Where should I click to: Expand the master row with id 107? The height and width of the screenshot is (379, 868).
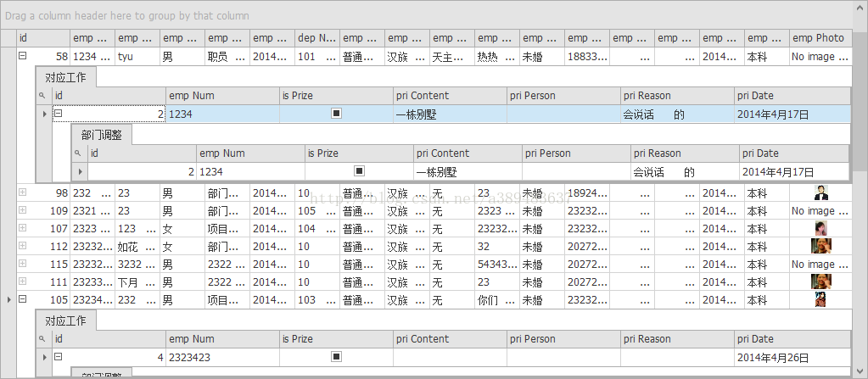[23, 227]
